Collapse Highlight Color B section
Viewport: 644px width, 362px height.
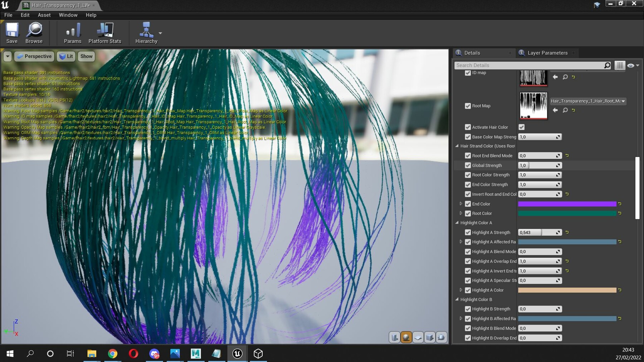[x=457, y=299]
